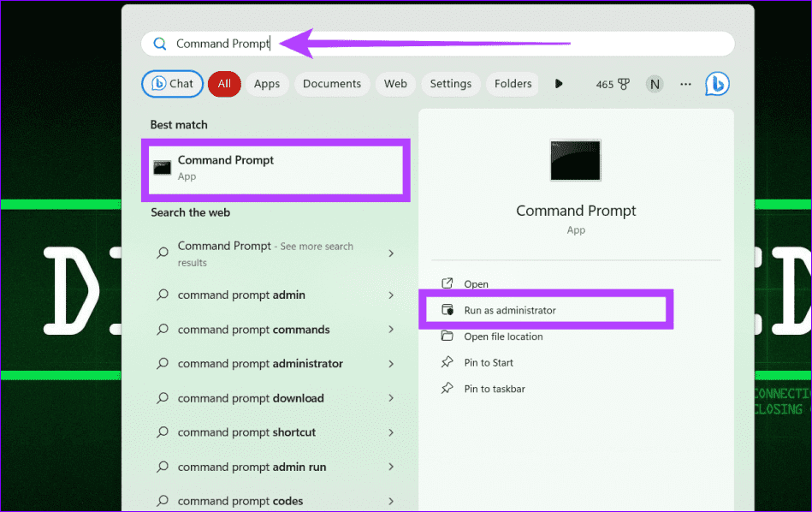Viewport: 812px width, 512px height.
Task: Click the 465 rewards points value
Action: pos(604,85)
